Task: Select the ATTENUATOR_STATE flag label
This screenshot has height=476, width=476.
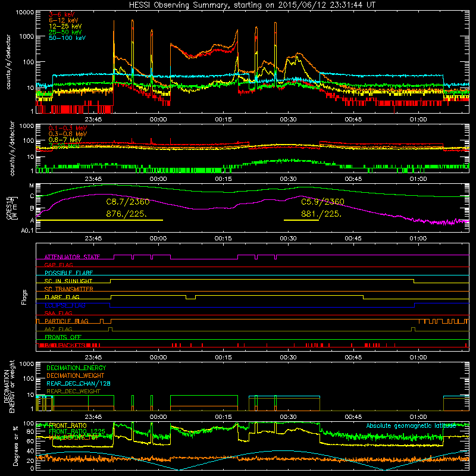Action: [x=72, y=257]
